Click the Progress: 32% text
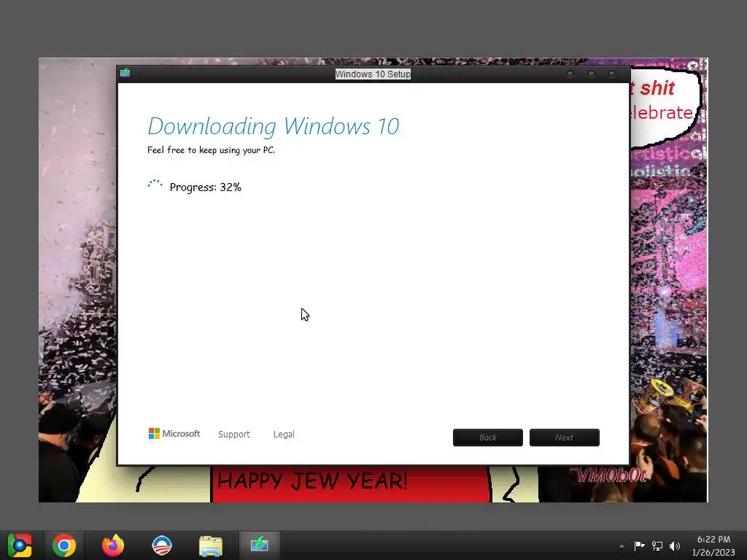Image resolution: width=747 pixels, height=560 pixels. click(205, 187)
